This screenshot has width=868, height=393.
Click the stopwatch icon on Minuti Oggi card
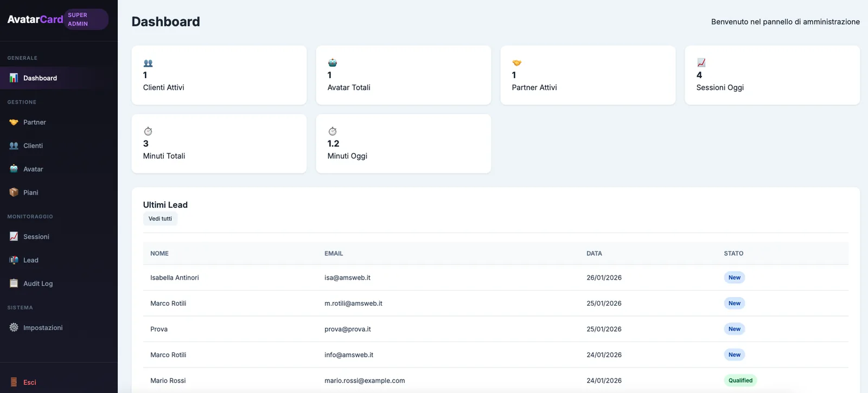click(x=333, y=131)
